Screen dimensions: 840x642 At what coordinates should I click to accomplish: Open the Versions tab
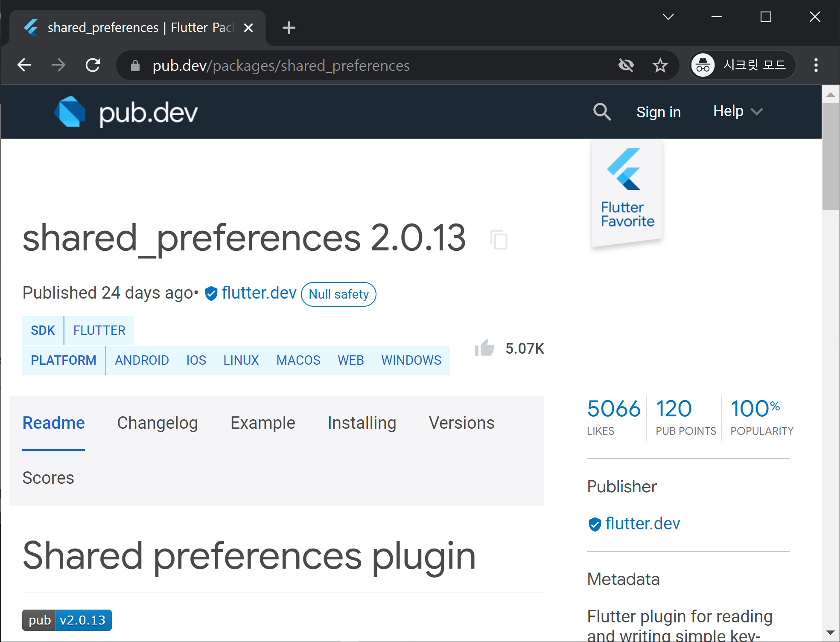tap(461, 423)
